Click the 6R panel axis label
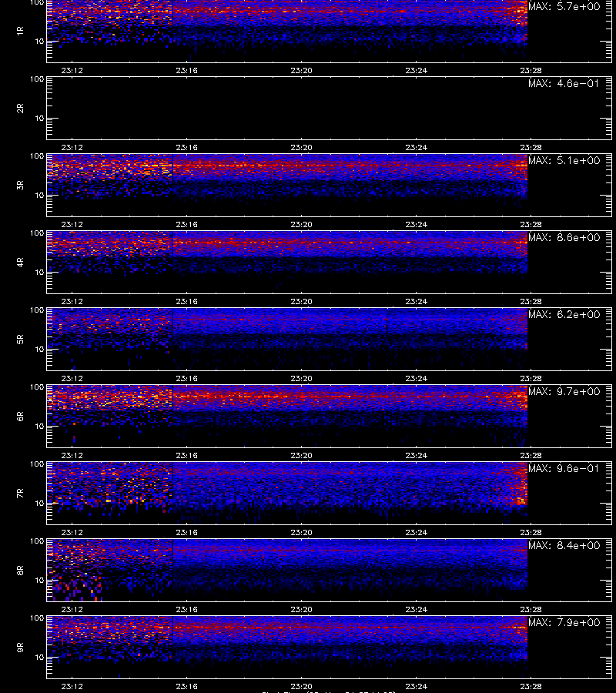The width and height of the screenshot is (616, 693). coord(20,416)
